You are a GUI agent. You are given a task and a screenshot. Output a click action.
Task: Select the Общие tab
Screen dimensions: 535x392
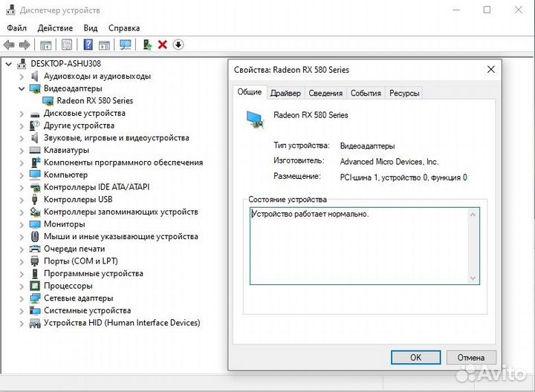point(250,92)
